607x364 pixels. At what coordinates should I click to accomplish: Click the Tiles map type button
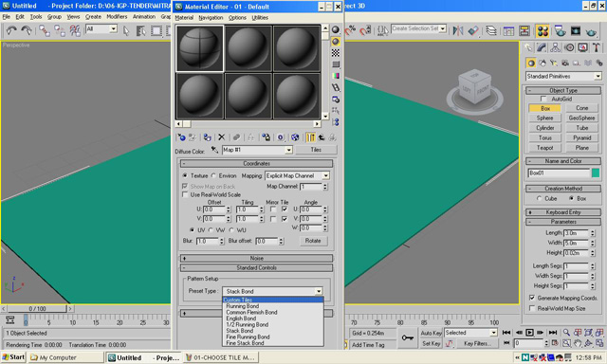316,150
